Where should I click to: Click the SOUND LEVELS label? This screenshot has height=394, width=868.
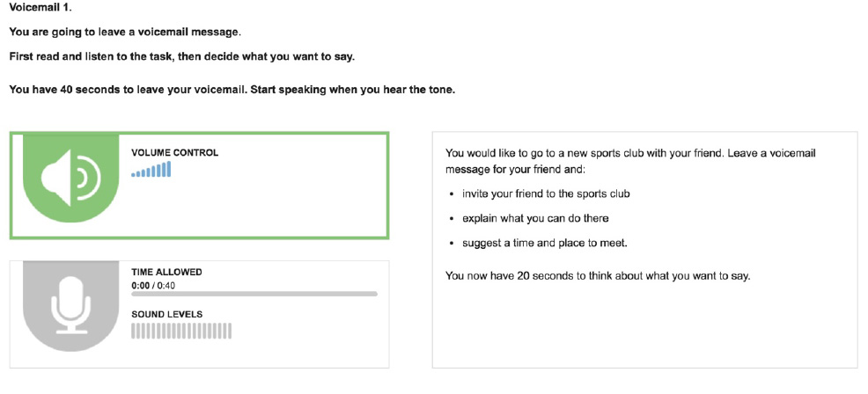pyautogui.click(x=166, y=314)
